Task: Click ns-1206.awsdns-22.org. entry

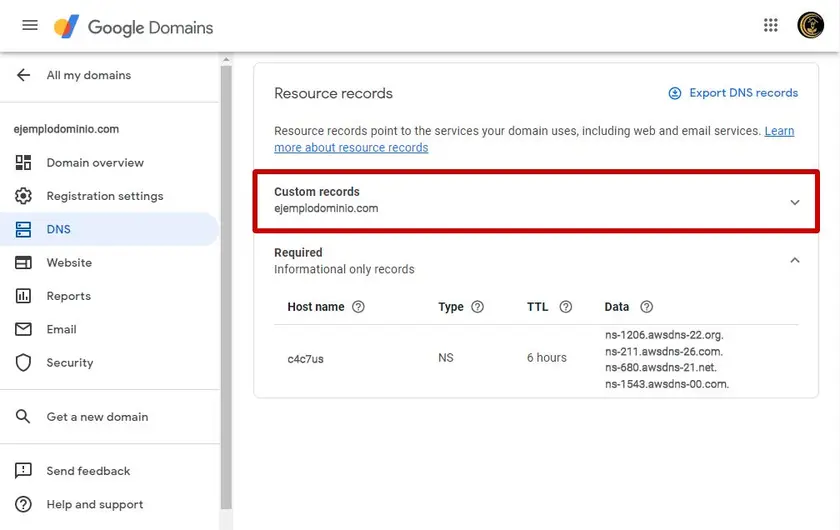Action: [664, 335]
